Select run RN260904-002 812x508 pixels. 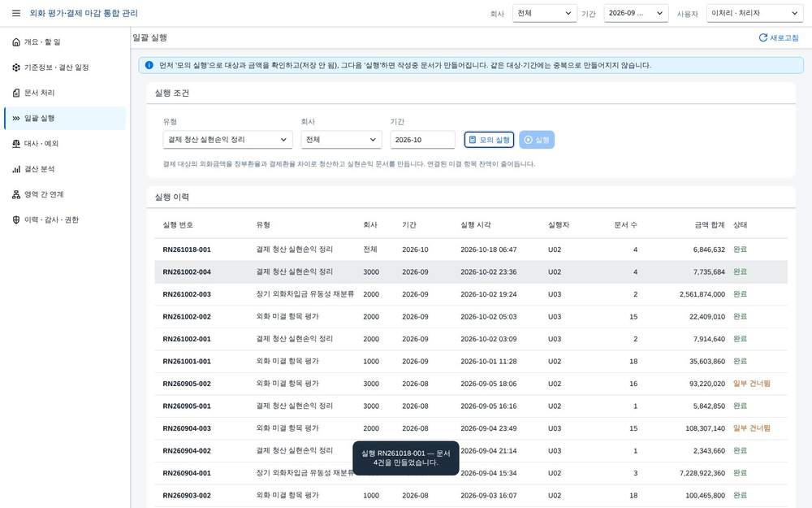coord(471,450)
